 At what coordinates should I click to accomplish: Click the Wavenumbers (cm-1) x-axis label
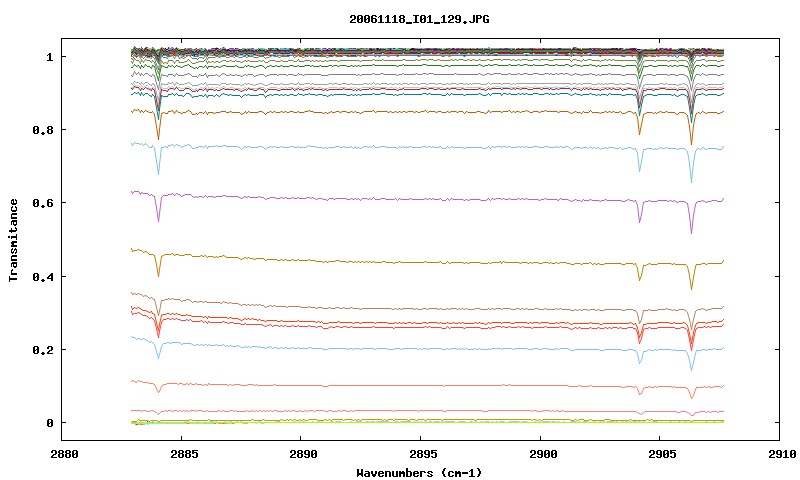(419, 473)
